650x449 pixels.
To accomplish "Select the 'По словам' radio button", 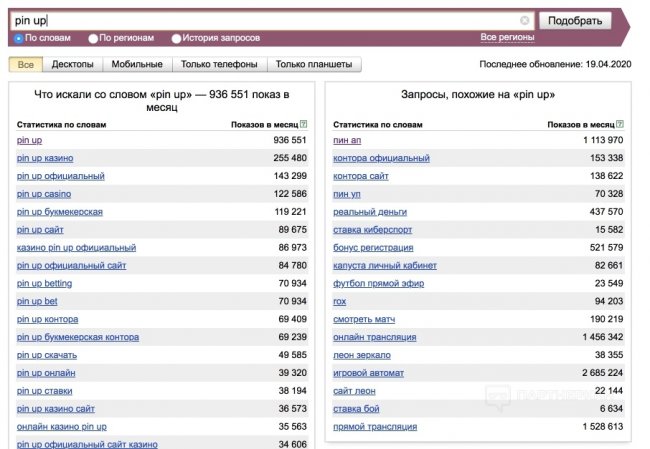I will click(18, 38).
